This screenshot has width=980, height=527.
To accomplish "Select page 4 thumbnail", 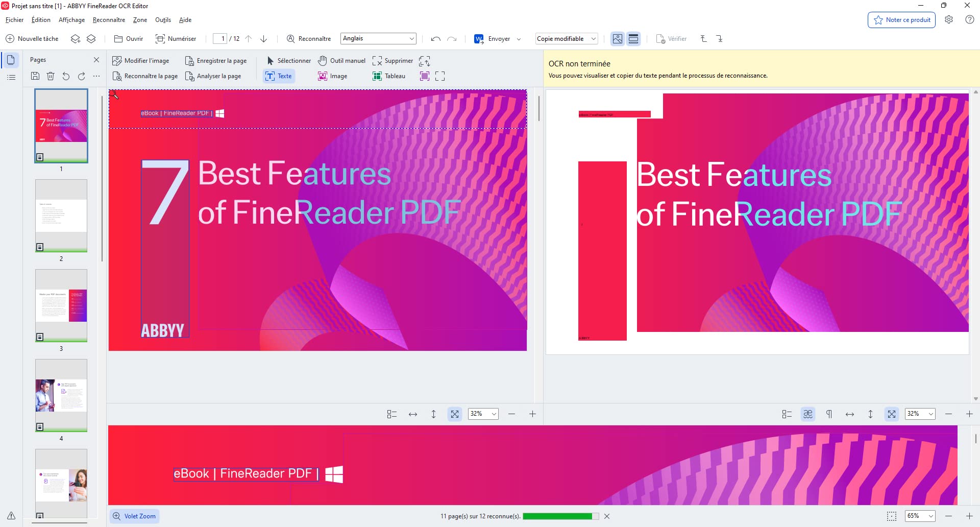I will [x=61, y=395].
